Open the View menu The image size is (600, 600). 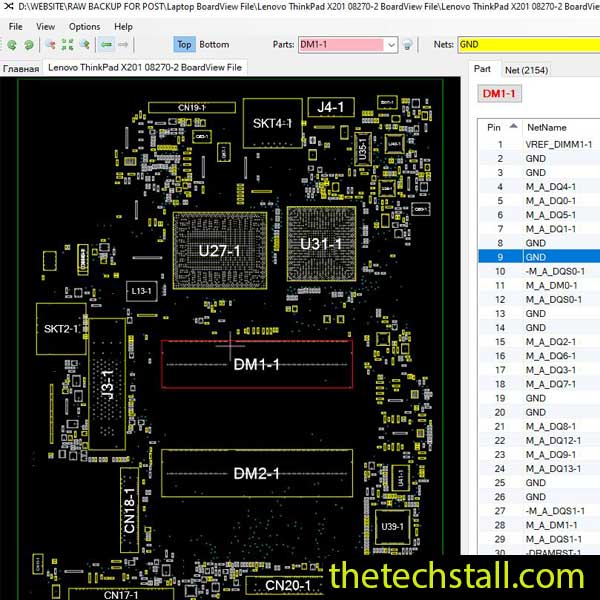(x=46, y=26)
